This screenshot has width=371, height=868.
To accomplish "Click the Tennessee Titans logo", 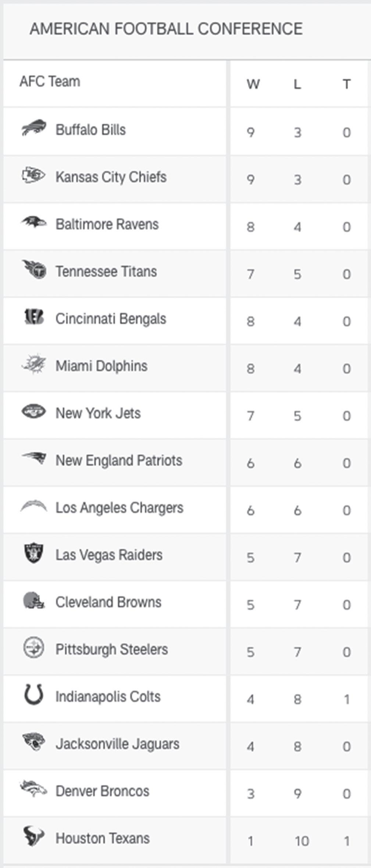I will coord(34,270).
